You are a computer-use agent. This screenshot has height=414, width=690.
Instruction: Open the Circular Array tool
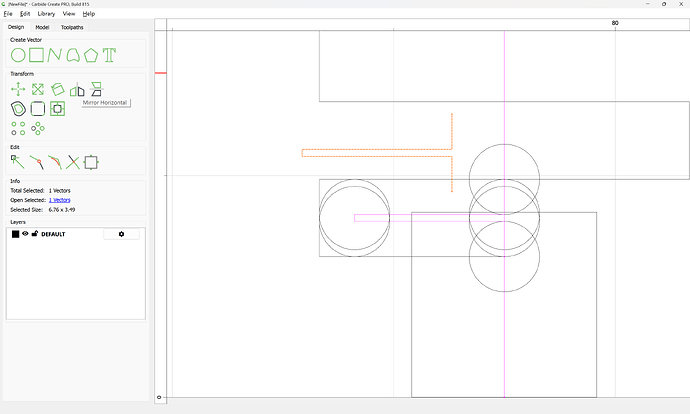[x=38, y=128]
